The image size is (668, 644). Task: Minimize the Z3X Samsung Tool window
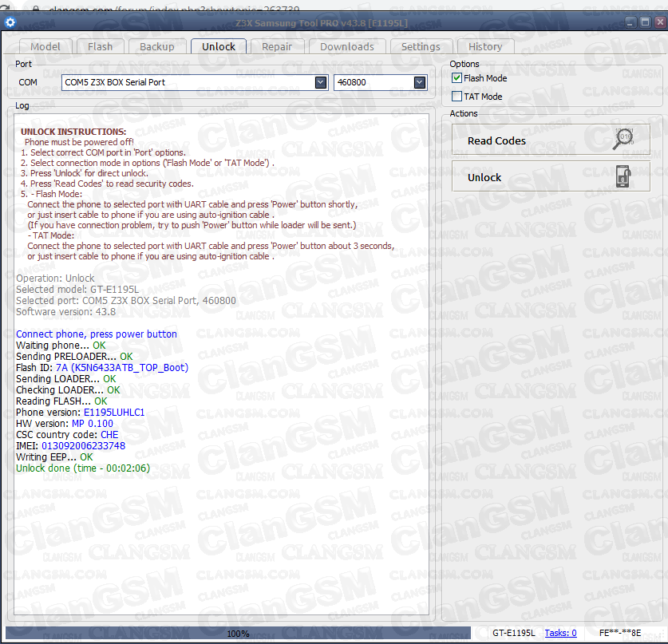(631, 22)
